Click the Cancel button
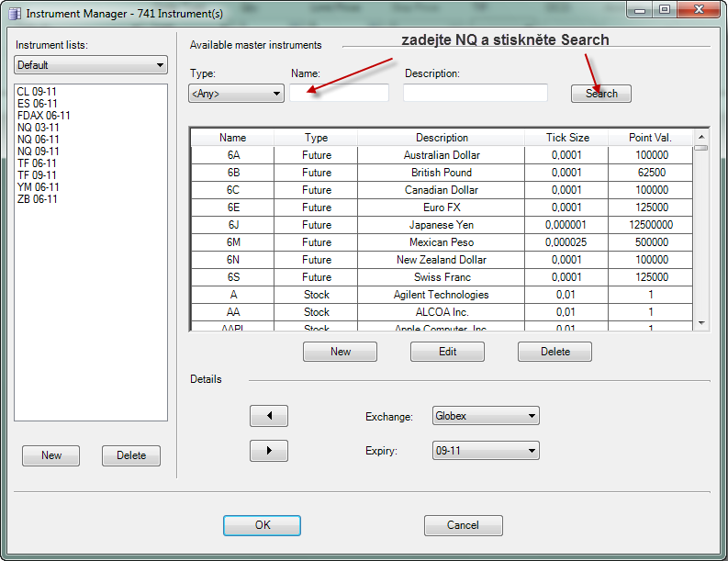Image resolution: width=728 pixels, height=561 pixels. pos(463,525)
